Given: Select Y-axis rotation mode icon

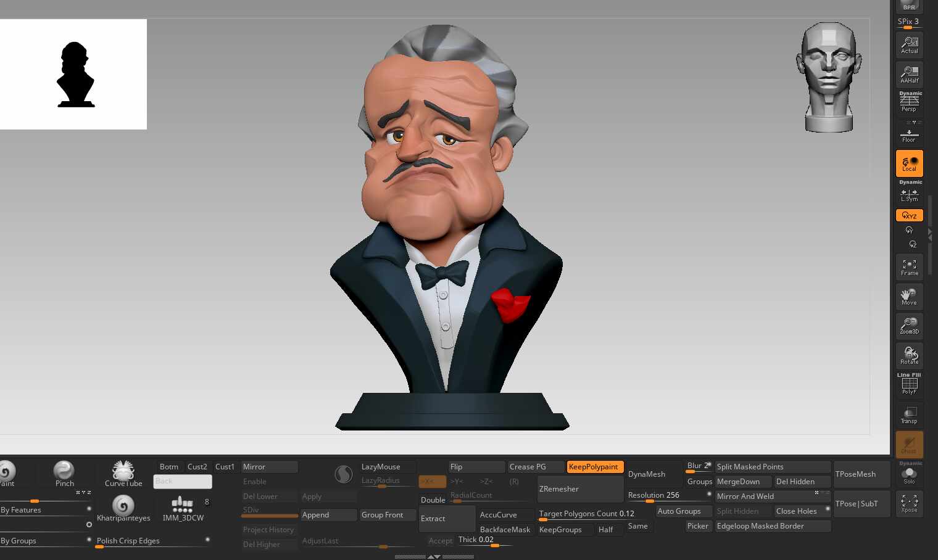Looking at the screenshot, I should pyautogui.click(x=909, y=230).
